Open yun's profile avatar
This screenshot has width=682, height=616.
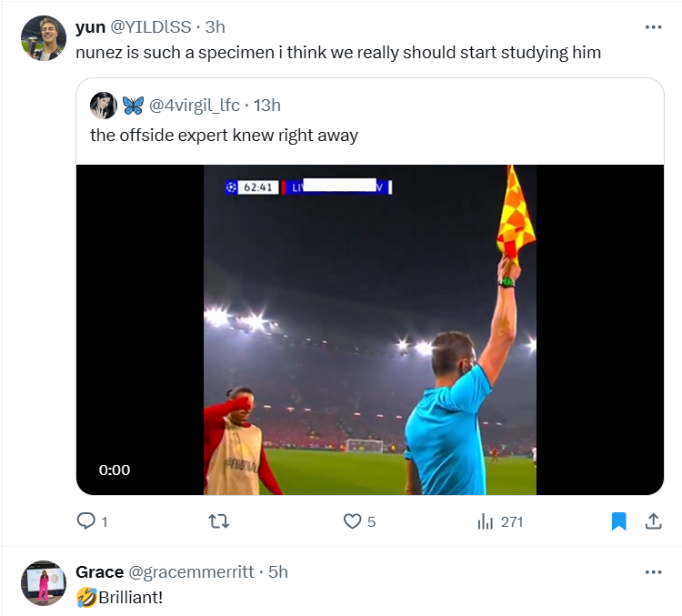tap(43, 39)
